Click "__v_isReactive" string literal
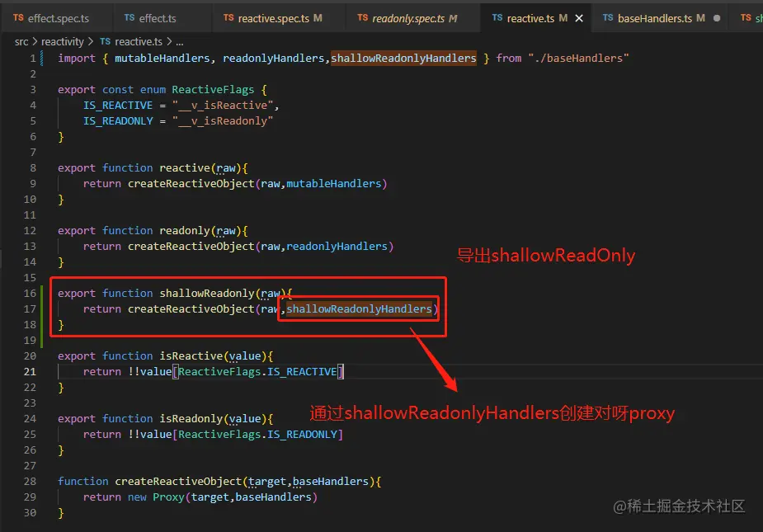The image size is (763, 532). click(223, 106)
